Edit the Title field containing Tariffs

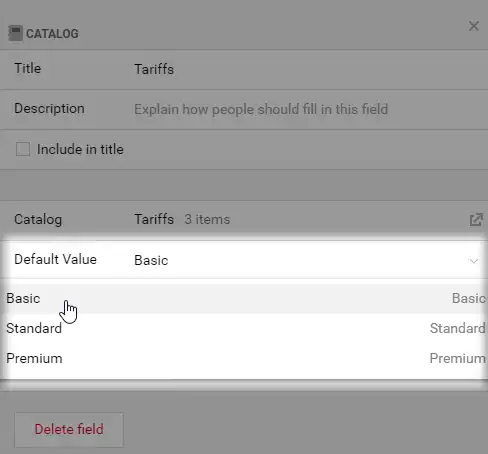307,70
